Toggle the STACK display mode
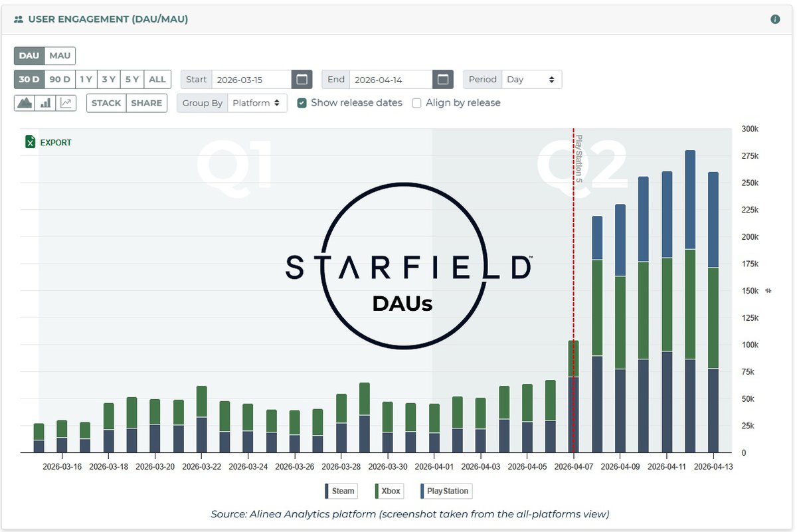The height and width of the screenshot is (532, 797). (106, 103)
